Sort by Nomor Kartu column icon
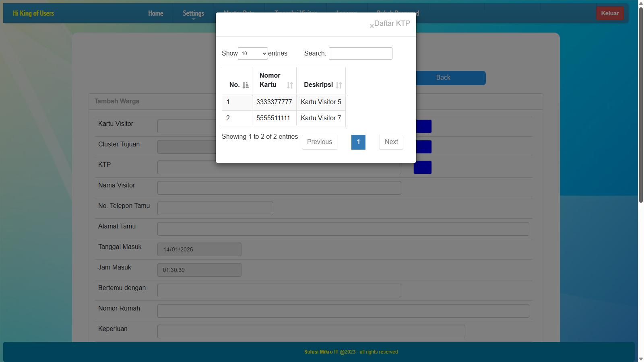 coord(289,85)
